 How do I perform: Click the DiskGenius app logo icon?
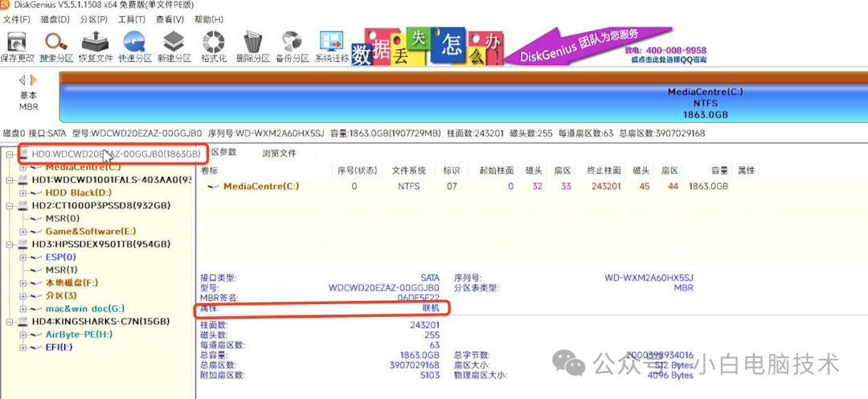[x=5, y=5]
